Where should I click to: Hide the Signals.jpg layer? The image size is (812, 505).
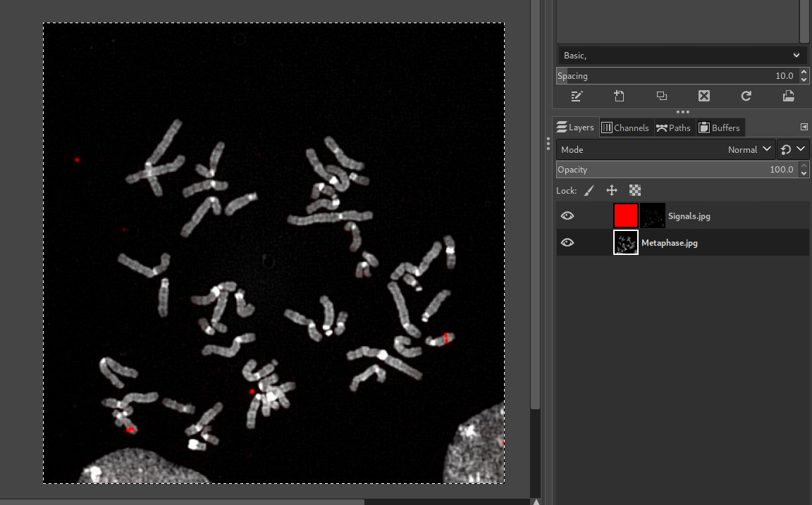567,216
